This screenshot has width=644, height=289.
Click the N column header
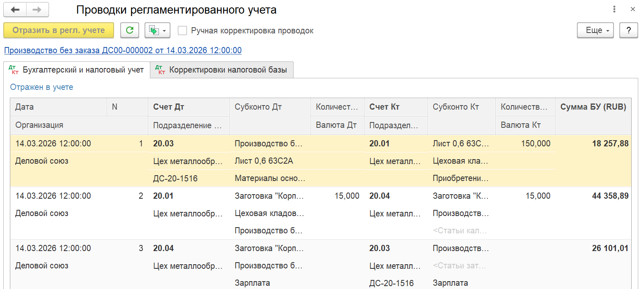[127, 107]
